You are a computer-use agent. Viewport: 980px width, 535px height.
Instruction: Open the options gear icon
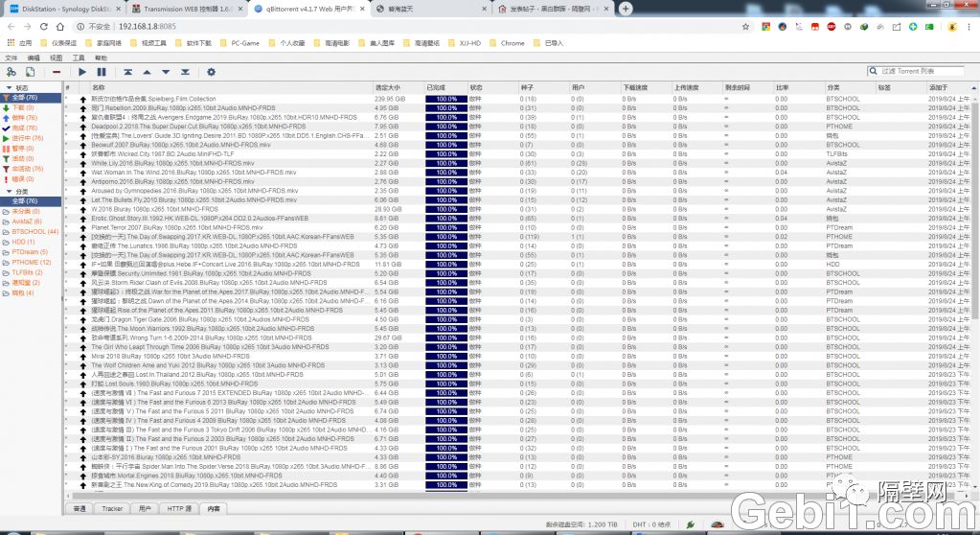click(211, 72)
